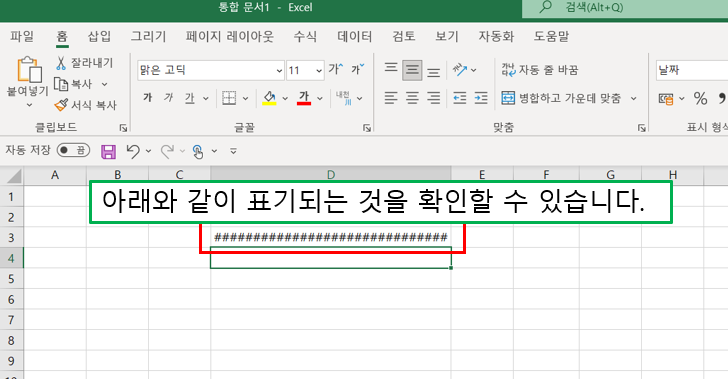Increase indent icon
This screenshot has height=379, width=728.
(x=481, y=98)
